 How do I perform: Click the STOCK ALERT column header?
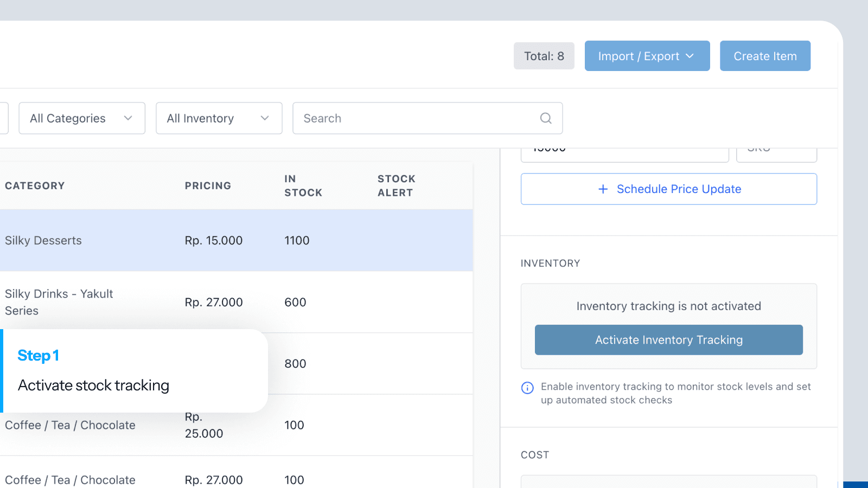pos(397,185)
